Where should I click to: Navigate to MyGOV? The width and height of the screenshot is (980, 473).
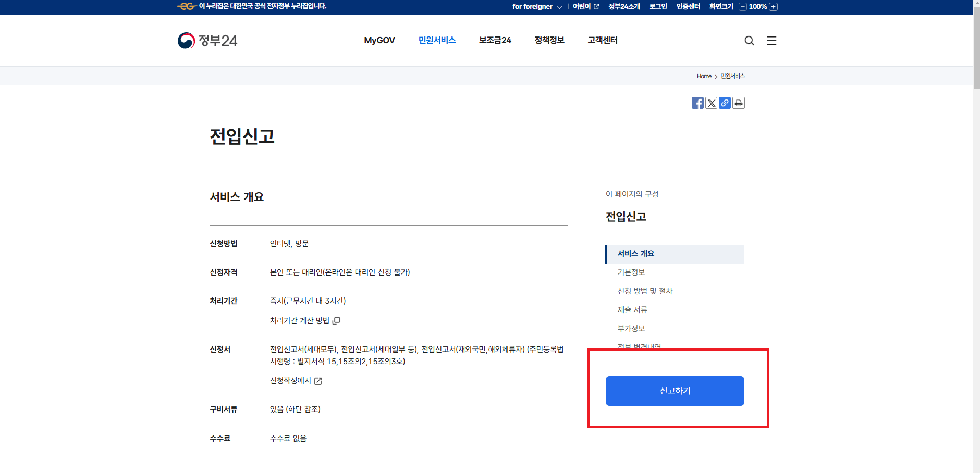pos(379,40)
